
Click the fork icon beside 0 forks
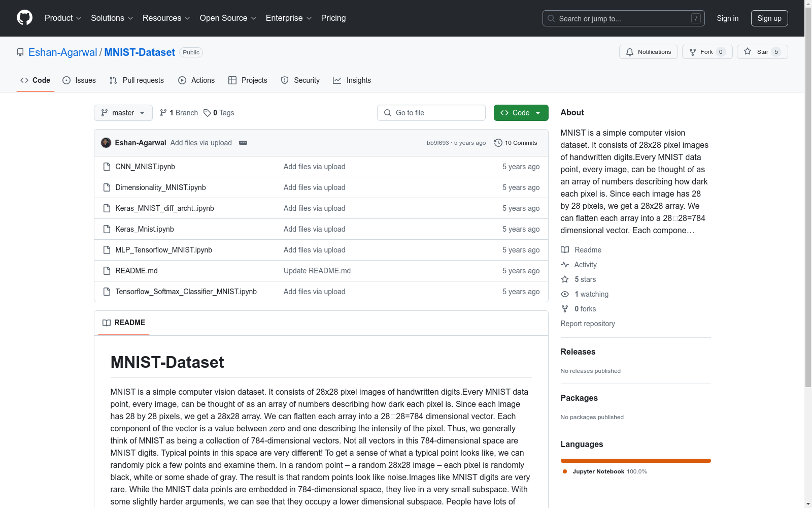point(565,309)
